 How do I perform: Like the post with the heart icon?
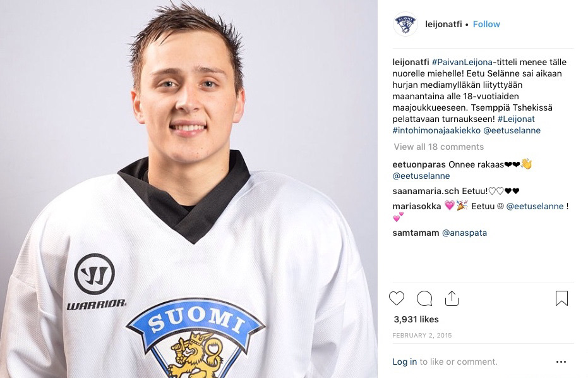pyautogui.click(x=397, y=298)
